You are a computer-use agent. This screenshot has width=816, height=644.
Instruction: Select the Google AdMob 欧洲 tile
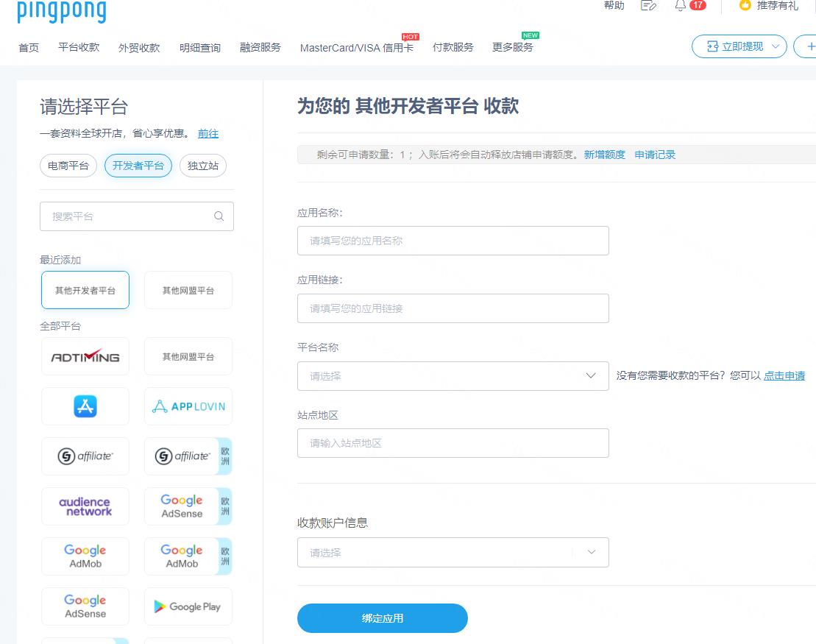tap(188, 556)
